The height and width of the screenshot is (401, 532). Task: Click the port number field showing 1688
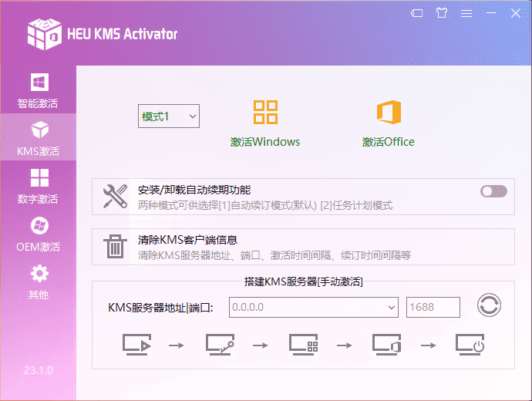[433, 307]
